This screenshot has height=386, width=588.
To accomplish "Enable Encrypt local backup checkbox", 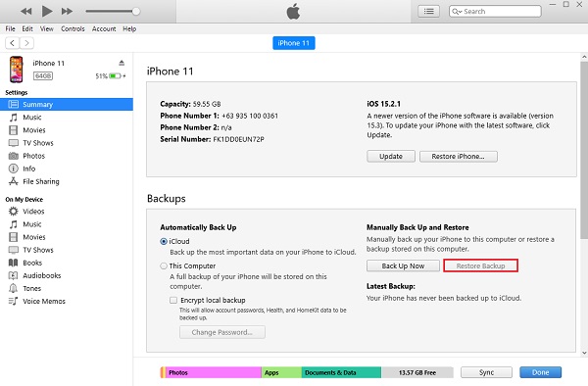I will pos(173,300).
